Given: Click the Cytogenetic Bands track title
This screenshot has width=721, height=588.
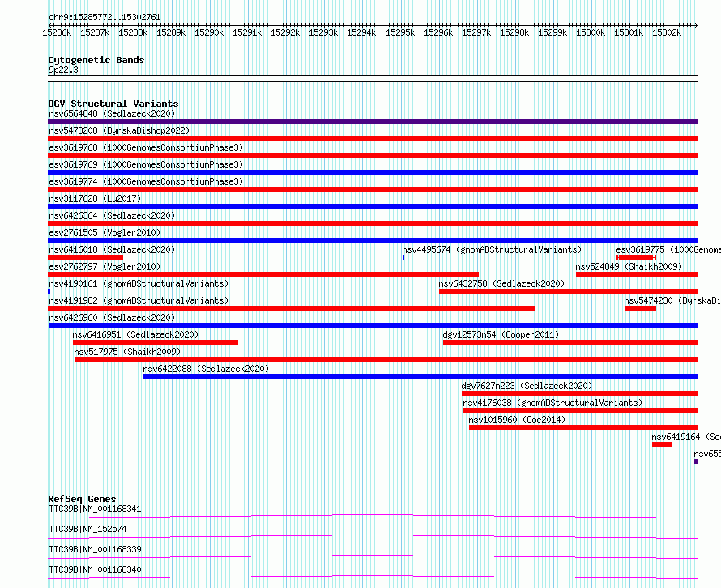Looking at the screenshot, I should [96, 60].
